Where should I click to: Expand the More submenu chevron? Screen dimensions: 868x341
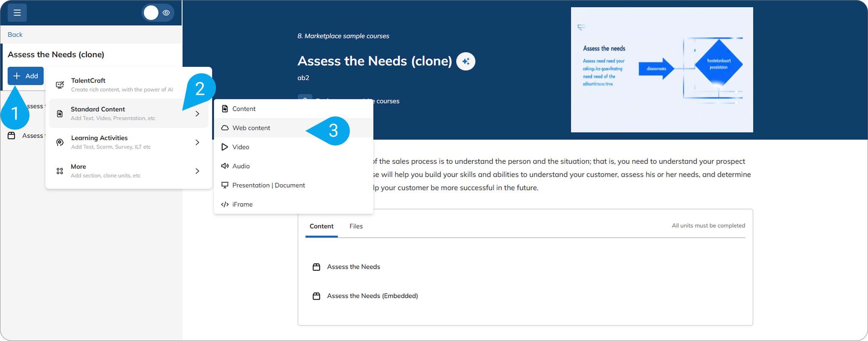pos(198,171)
